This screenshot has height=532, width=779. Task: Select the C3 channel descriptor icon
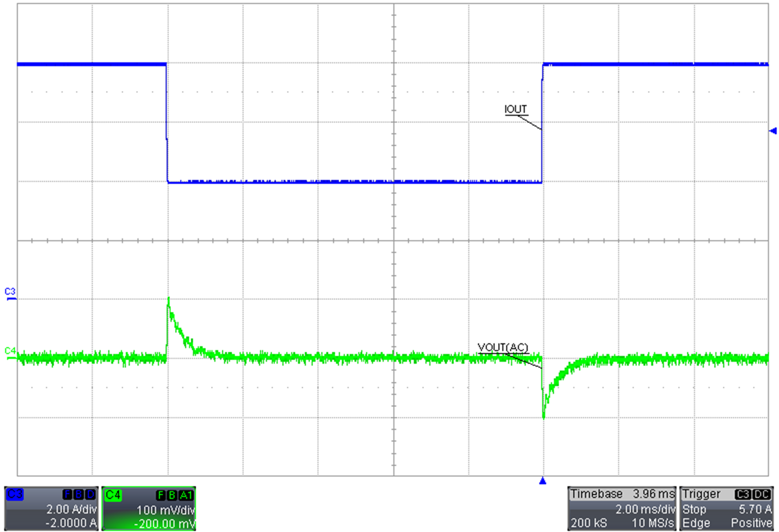click(x=14, y=494)
